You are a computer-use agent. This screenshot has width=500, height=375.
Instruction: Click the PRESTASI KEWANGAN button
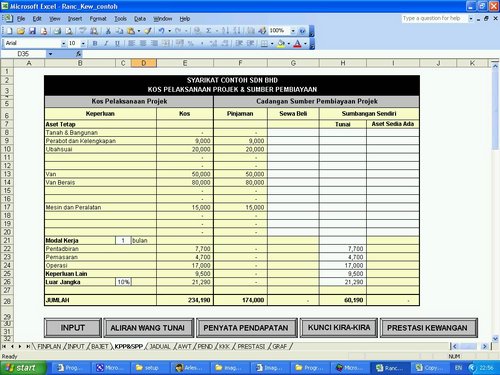pyautogui.click(x=428, y=328)
